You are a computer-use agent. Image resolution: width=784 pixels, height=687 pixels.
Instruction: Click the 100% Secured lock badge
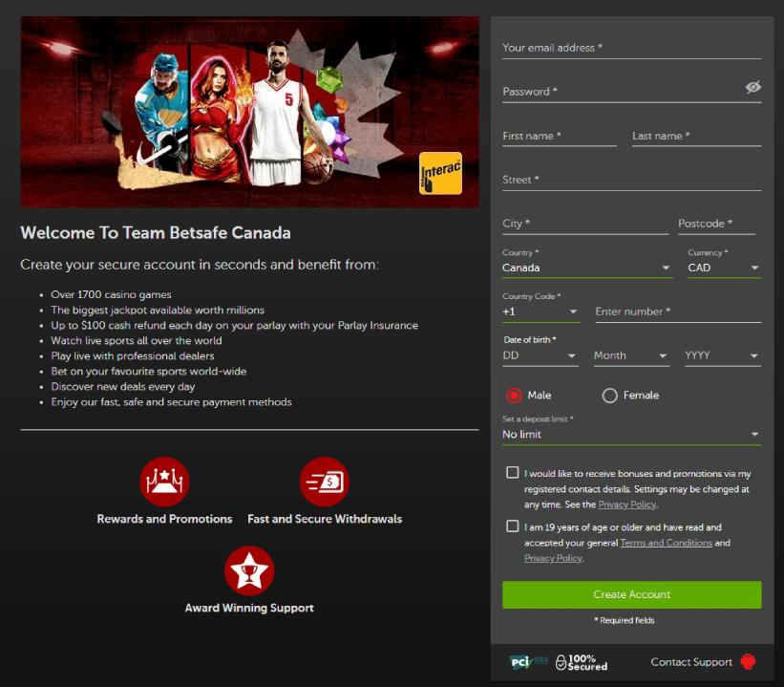(582, 662)
